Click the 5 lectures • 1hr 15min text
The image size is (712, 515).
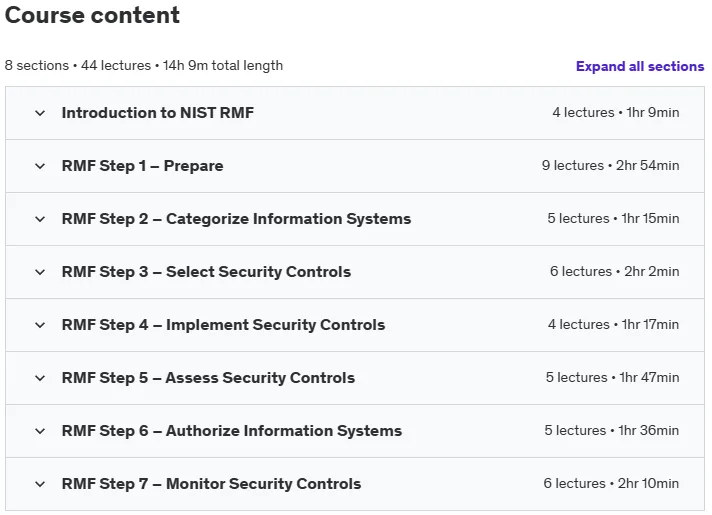coord(613,218)
